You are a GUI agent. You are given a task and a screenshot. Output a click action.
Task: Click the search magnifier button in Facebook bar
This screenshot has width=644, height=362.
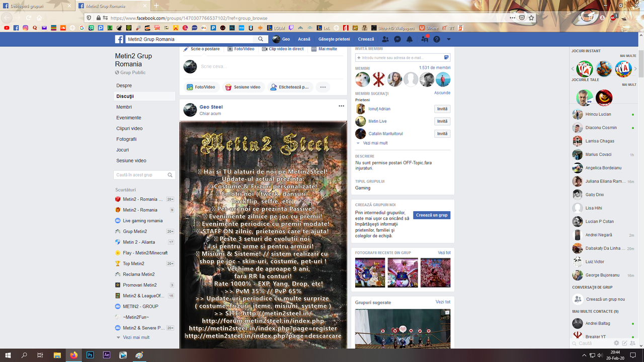pyautogui.click(x=261, y=39)
